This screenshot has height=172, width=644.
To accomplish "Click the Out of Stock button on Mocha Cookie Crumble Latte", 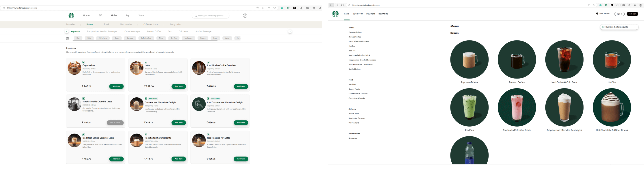I will point(115,123).
